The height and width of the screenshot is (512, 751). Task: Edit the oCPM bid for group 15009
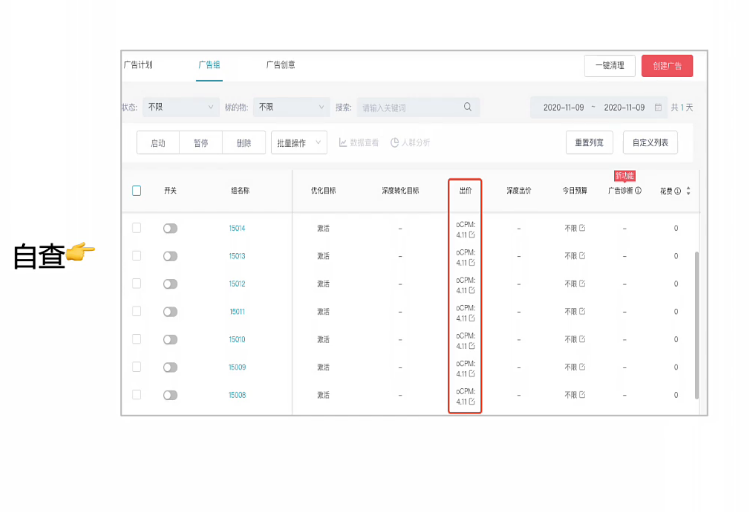click(x=473, y=373)
